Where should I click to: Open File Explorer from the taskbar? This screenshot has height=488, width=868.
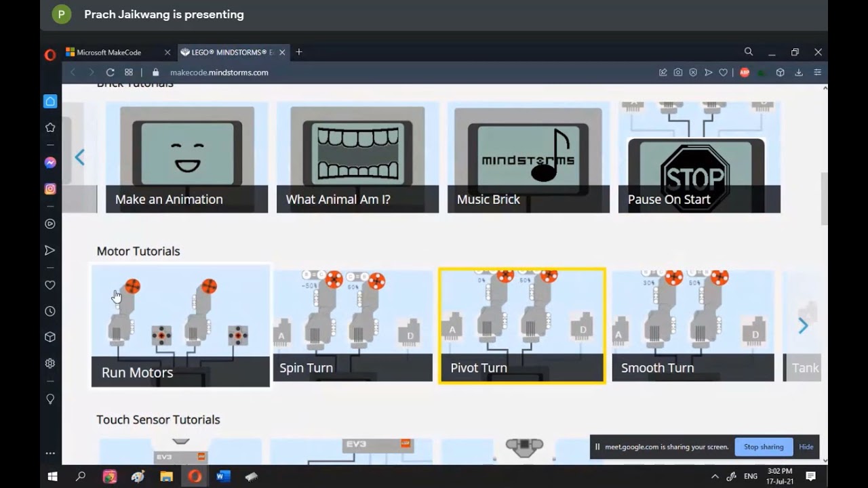pyautogui.click(x=166, y=476)
